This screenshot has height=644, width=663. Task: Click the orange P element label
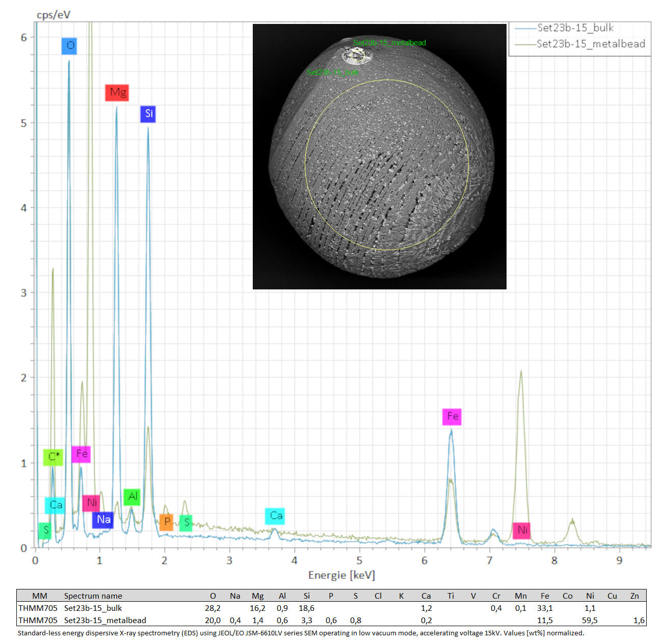point(166,522)
